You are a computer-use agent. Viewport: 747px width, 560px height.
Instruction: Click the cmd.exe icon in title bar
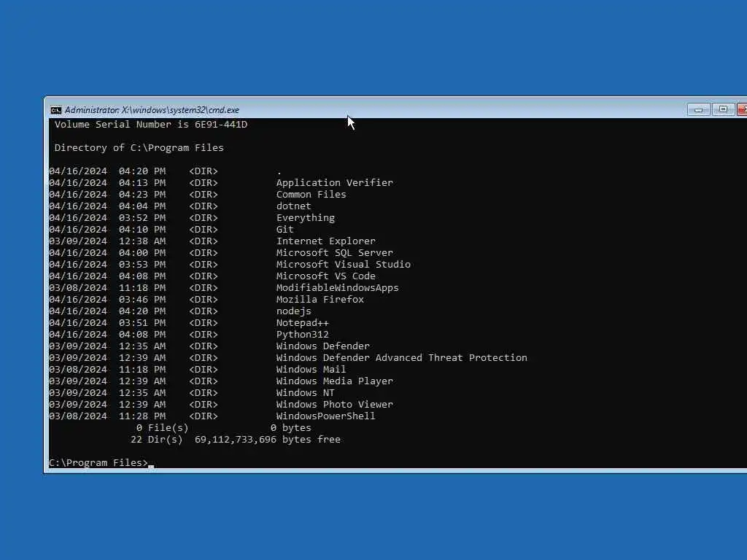point(55,111)
